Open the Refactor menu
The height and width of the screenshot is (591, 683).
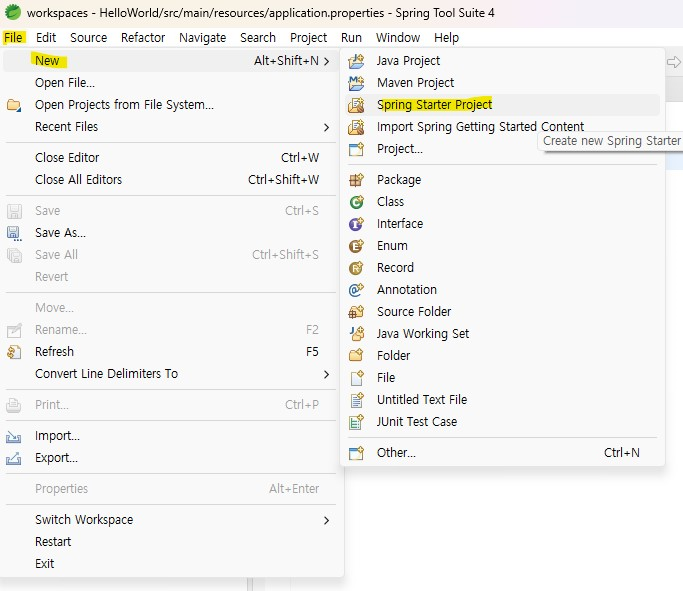(x=143, y=37)
